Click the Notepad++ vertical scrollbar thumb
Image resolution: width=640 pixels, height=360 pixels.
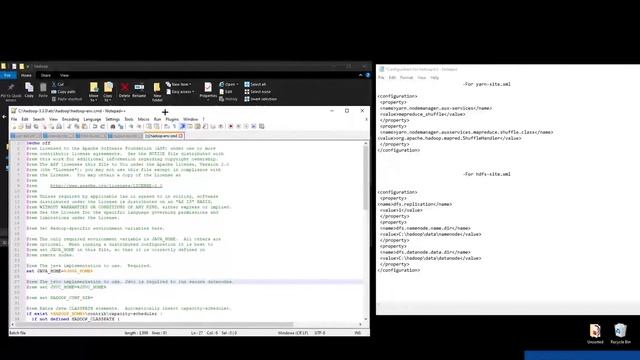click(365, 178)
